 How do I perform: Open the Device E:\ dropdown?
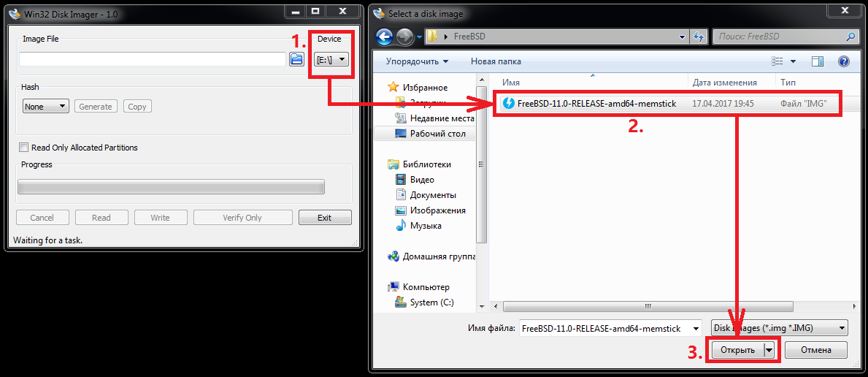(331, 59)
